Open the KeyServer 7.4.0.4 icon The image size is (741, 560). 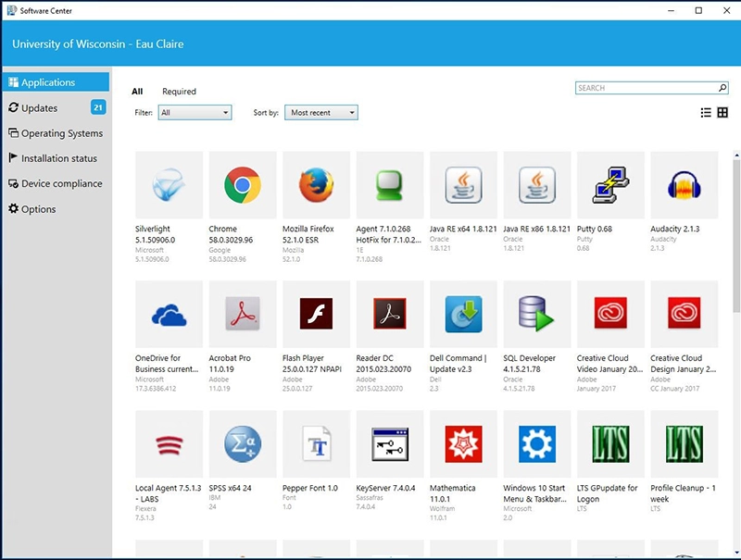click(x=390, y=444)
